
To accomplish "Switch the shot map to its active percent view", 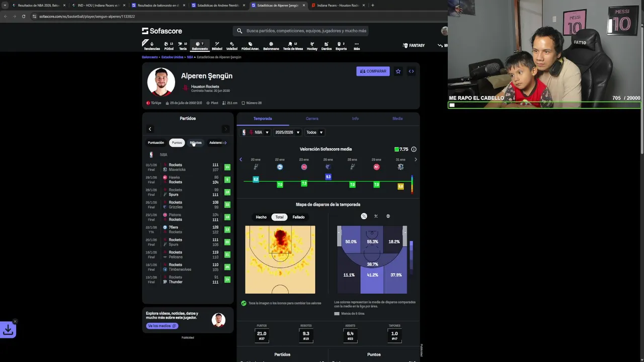I will pyautogui.click(x=364, y=216).
